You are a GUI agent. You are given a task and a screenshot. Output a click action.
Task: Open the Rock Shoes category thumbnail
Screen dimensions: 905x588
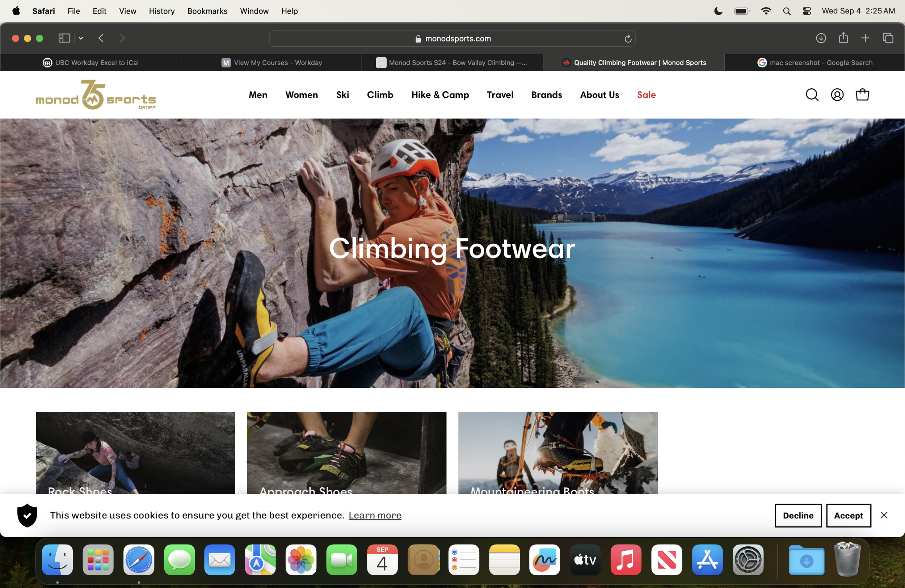click(x=135, y=453)
